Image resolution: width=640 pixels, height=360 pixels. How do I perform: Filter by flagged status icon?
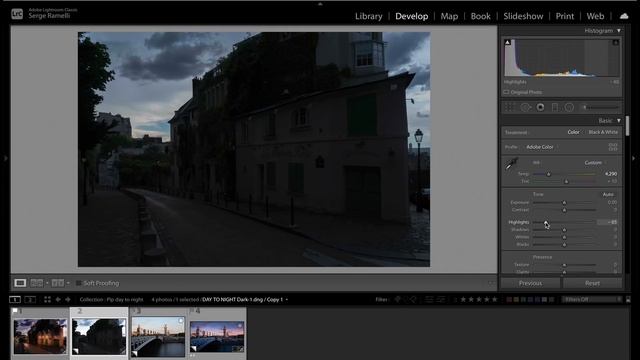pos(398,300)
